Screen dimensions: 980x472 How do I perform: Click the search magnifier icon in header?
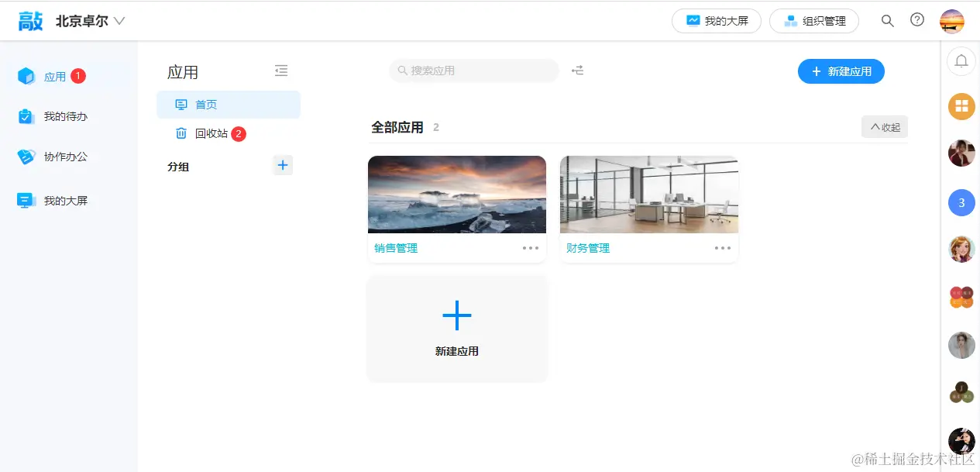(888, 21)
